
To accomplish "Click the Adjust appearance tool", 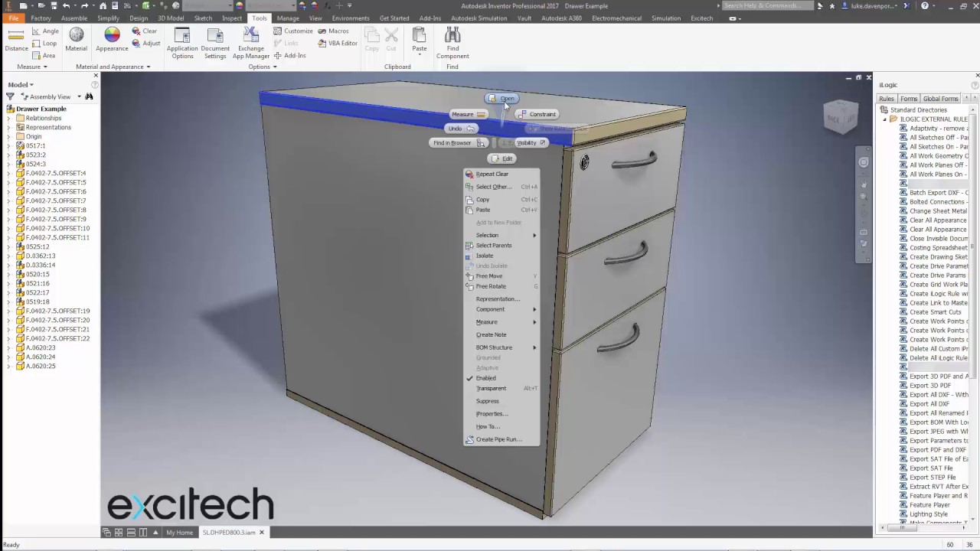I will [x=145, y=43].
